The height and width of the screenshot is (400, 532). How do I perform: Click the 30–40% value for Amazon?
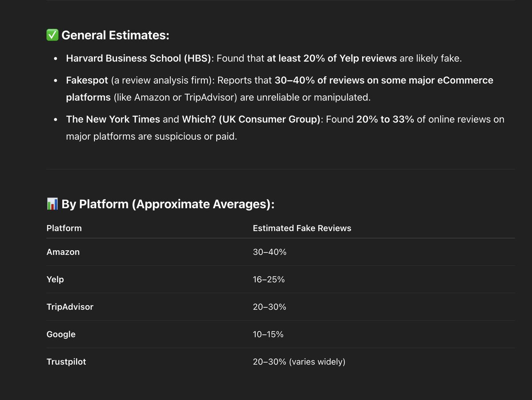coord(270,252)
